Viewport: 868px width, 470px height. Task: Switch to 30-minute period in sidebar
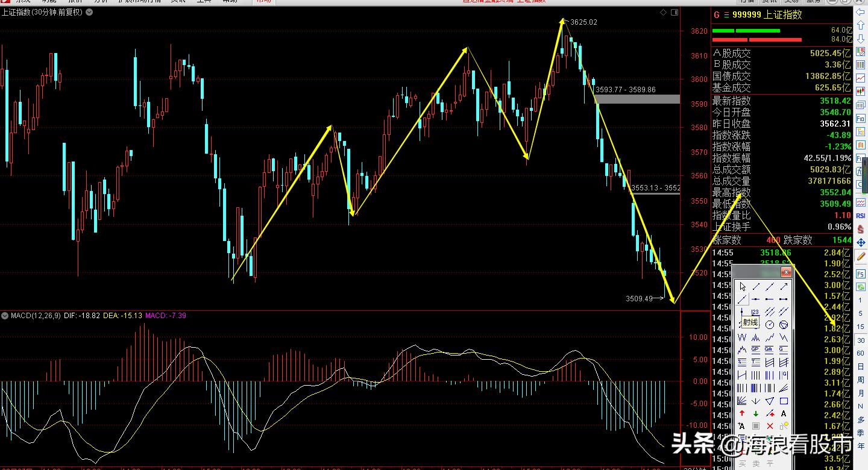(x=861, y=340)
